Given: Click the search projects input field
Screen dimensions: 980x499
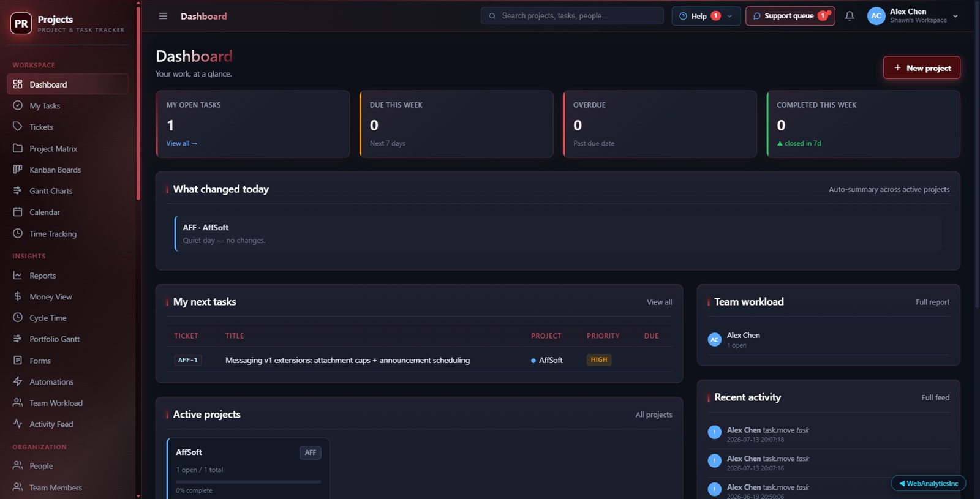Looking at the screenshot, I should click(x=572, y=16).
